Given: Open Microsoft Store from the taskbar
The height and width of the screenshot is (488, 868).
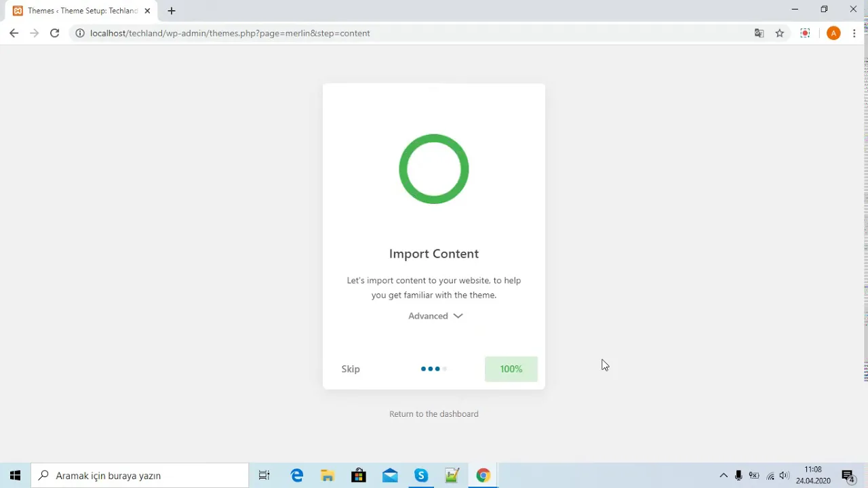Looking at the screenshot, I should pos(359,476).
